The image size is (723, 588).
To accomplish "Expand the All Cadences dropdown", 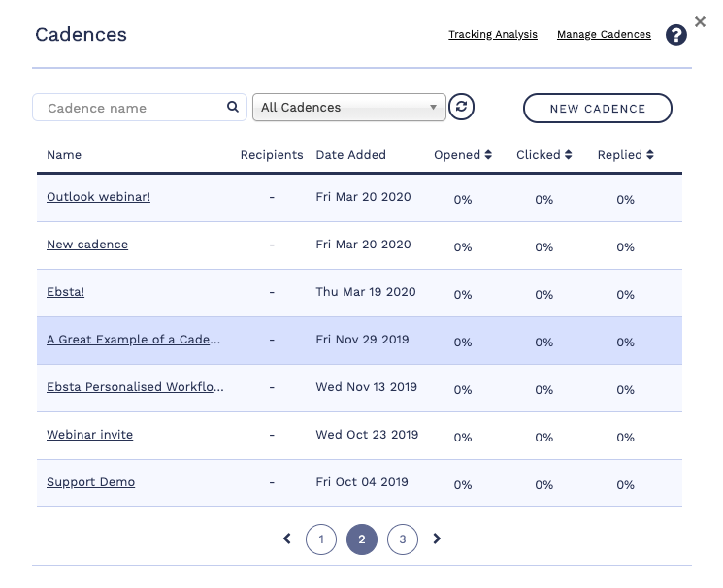I will pyautogui.click(x=348, y=108).
